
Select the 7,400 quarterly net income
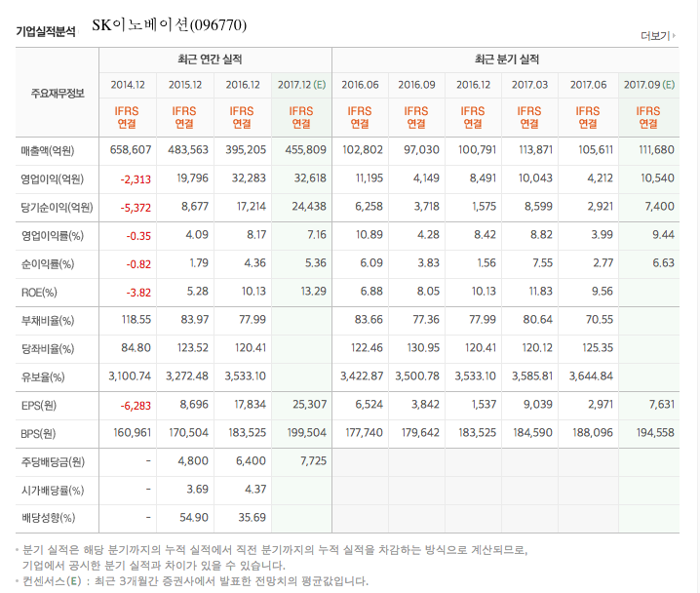659,207
